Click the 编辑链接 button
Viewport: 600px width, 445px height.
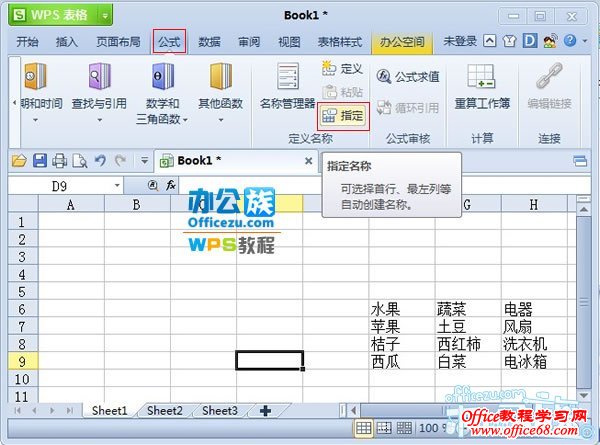tap(549, 86)
